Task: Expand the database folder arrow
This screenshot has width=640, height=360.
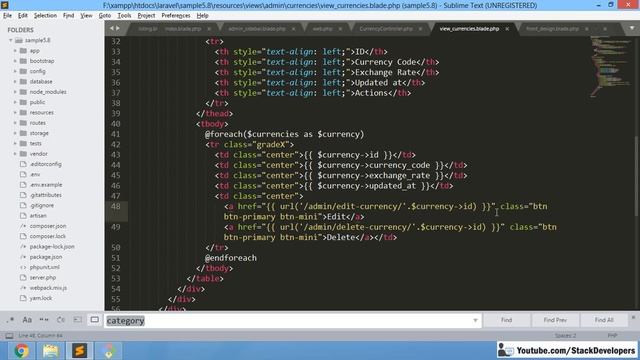Action: [x=15, y=82]
